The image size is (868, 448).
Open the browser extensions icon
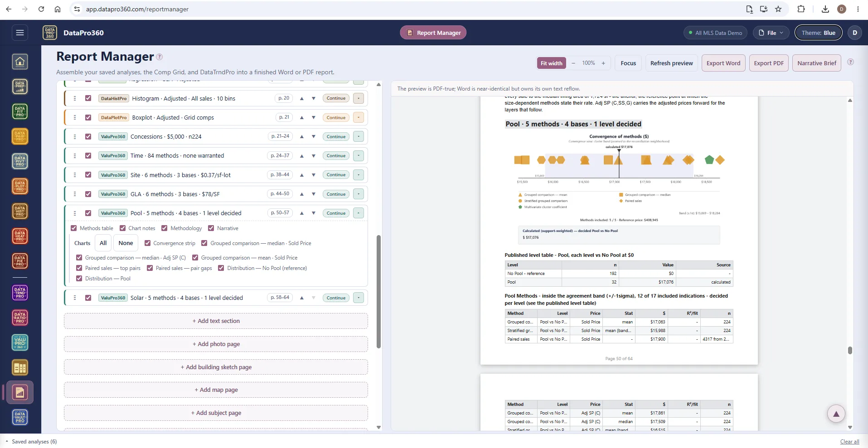click(801, 9)
